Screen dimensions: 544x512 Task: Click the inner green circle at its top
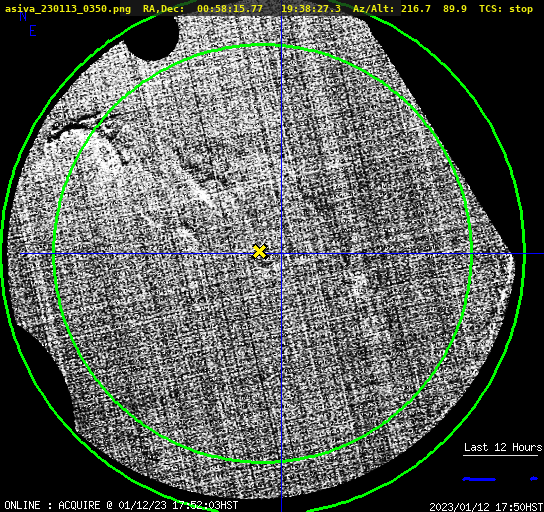click(267, 45)
